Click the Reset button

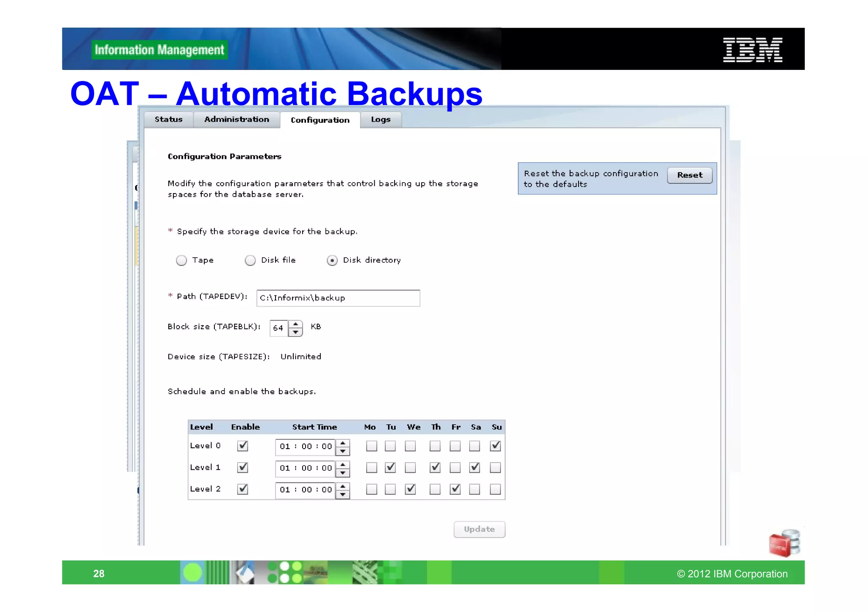pyautogui.click(x=690, y=175)
